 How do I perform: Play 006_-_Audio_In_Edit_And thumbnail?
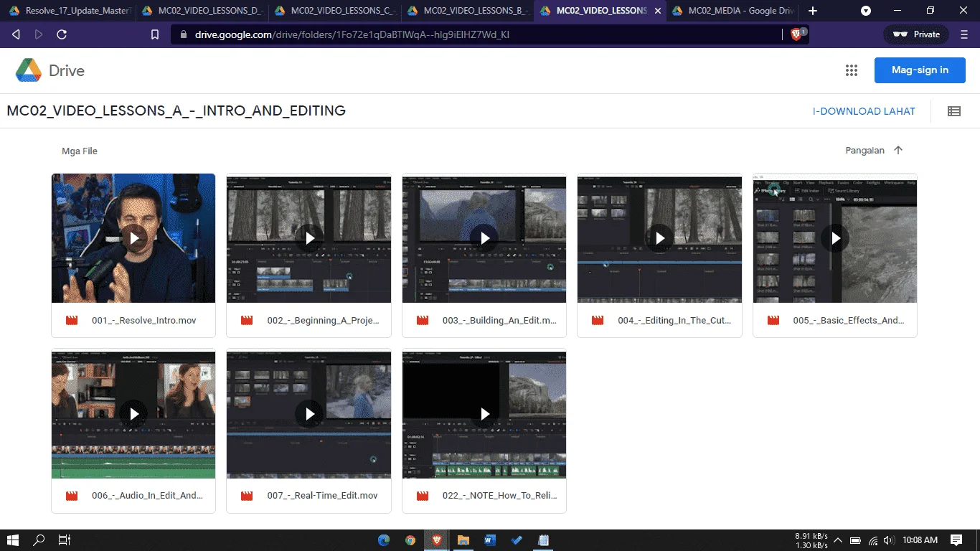point(133,413)
